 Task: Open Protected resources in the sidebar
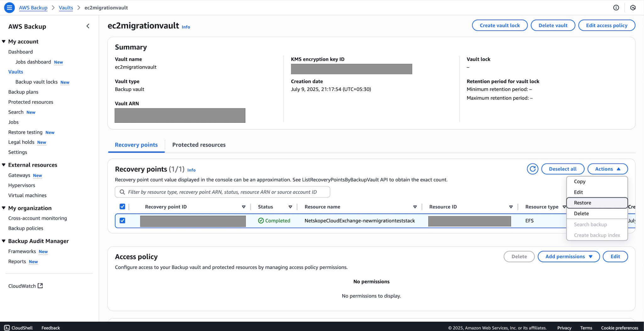tap(31, 102)
